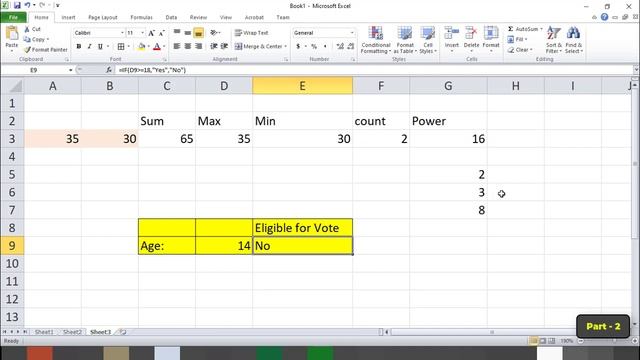Open Excel Help question mark
Screen dimensions: 640x360
tap(604, 17)
